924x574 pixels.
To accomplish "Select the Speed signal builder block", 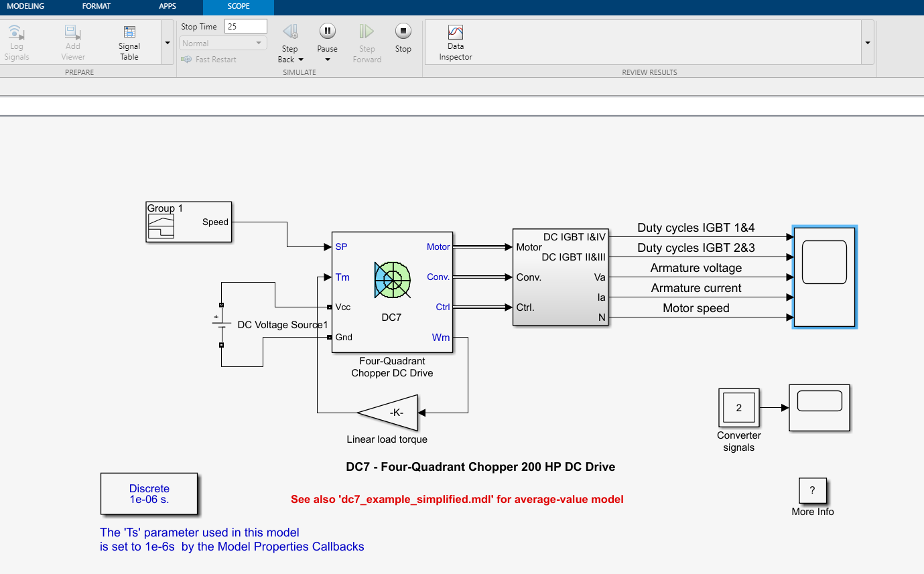I will click(188, 222).
